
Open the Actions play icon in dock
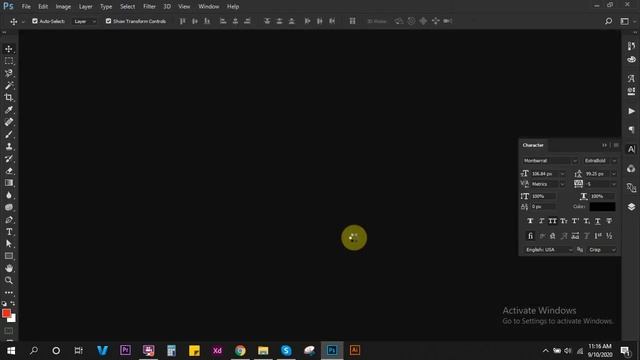tap(631, 111)
